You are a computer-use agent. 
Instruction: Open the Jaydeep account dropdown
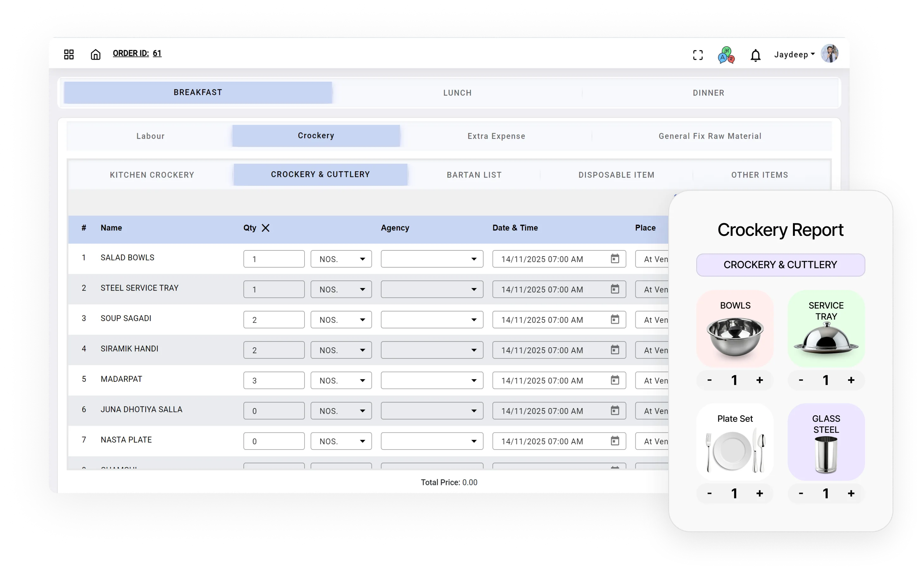[795, 54]
